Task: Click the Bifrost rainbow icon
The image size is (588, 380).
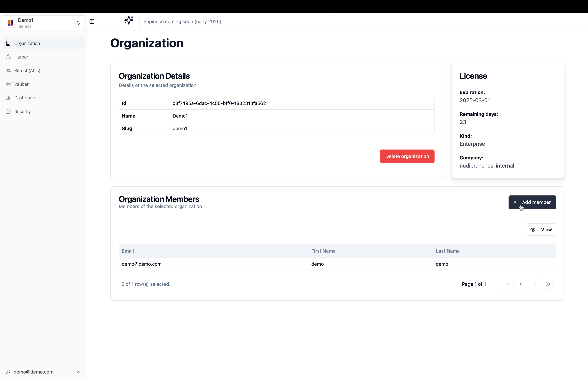Action: (x=8, y=71)
